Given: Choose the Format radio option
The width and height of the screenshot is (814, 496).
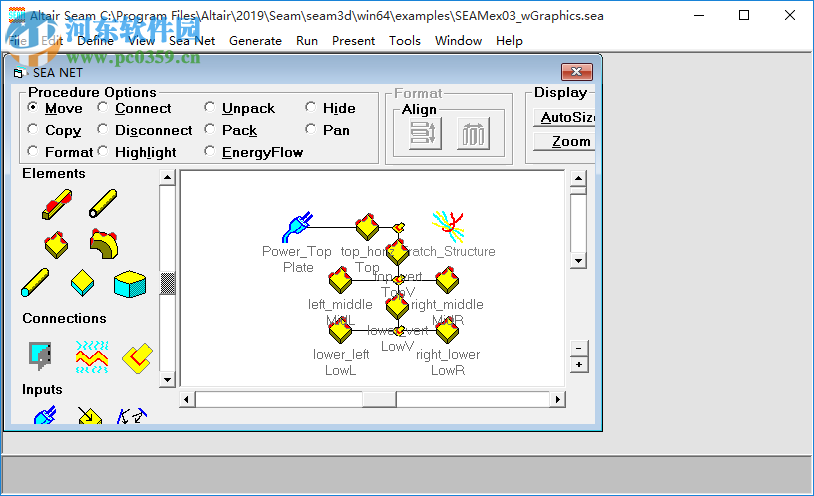Looking at the screenshot, I should coord(32,151).
